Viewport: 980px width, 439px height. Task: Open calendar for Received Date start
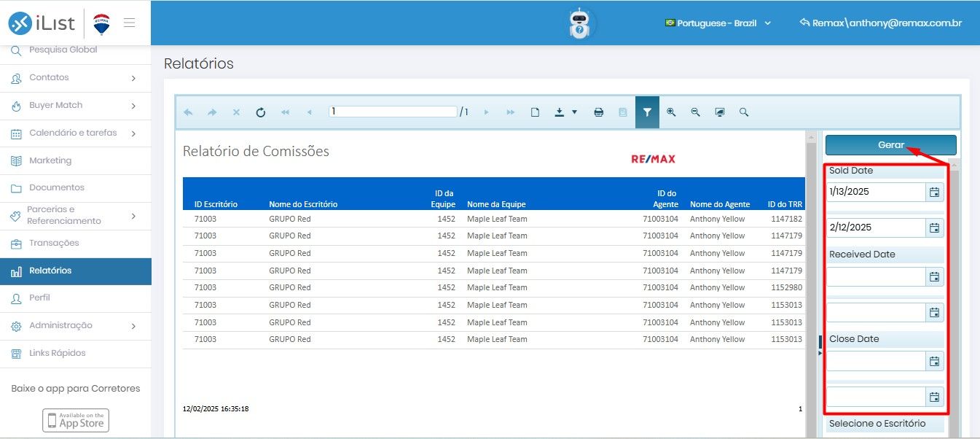tap(934, 276)
